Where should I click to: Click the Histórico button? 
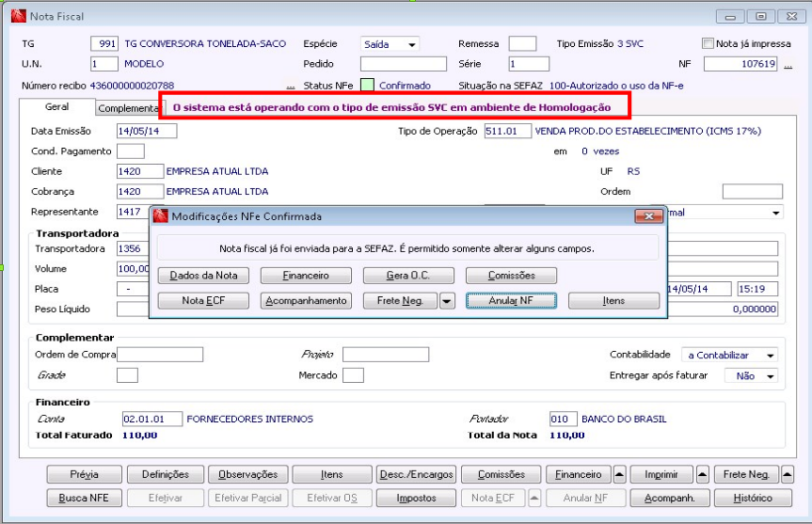point(753,498)
